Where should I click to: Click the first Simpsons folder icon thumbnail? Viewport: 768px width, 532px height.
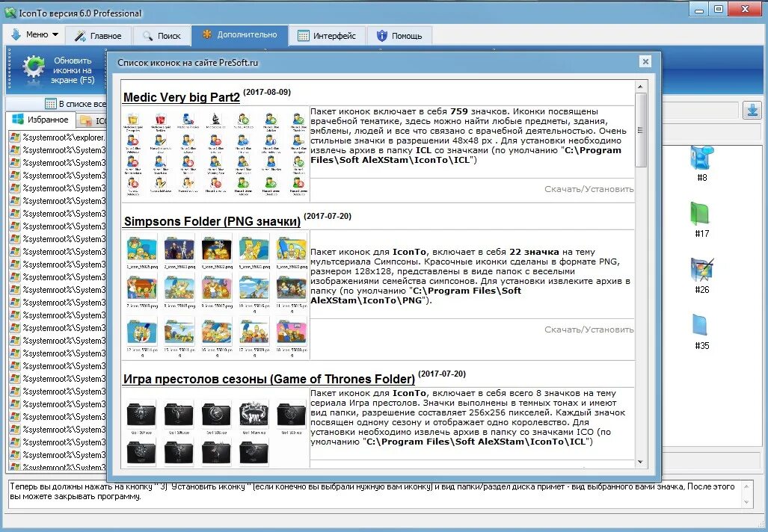141,249
